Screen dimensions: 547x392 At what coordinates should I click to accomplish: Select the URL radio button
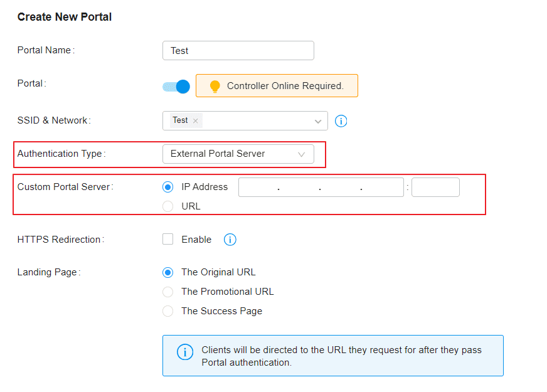click(x=167, y=206)
